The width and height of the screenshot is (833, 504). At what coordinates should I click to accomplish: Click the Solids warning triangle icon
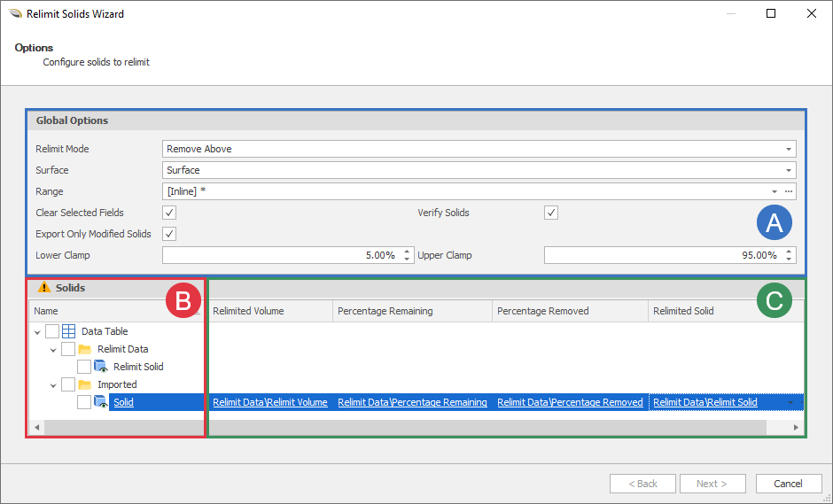(44, 288)
